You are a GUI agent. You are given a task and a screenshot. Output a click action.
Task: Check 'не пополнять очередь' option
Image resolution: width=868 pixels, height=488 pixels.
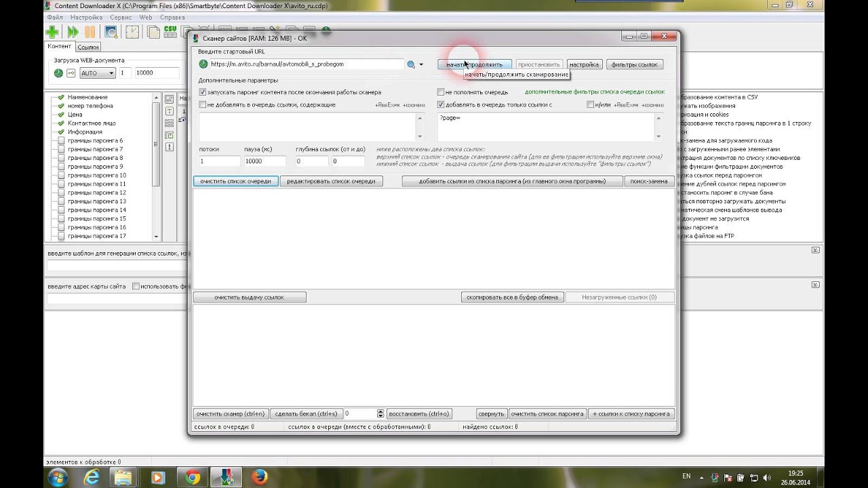[441, 92]
